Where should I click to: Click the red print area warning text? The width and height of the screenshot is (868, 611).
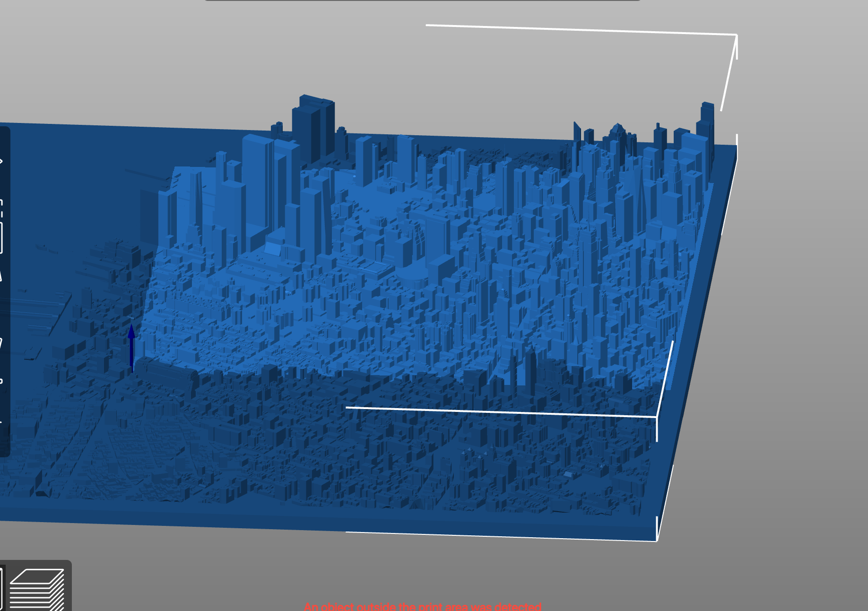click(x=422, y=606)
